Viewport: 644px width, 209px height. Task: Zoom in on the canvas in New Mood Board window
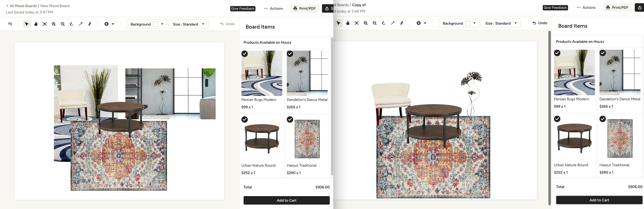coord(54,24)
